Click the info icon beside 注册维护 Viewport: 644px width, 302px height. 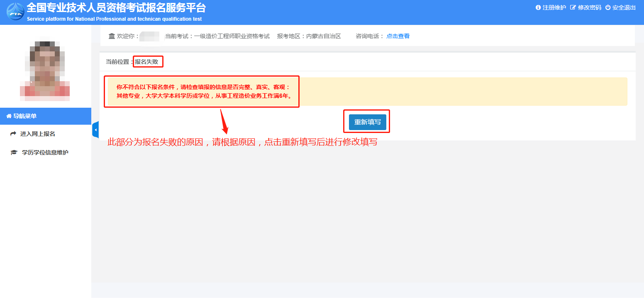[x=538, y=7]
